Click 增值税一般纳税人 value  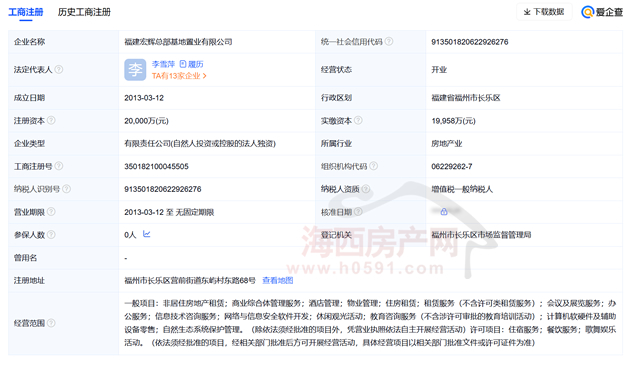pos(462,189)
